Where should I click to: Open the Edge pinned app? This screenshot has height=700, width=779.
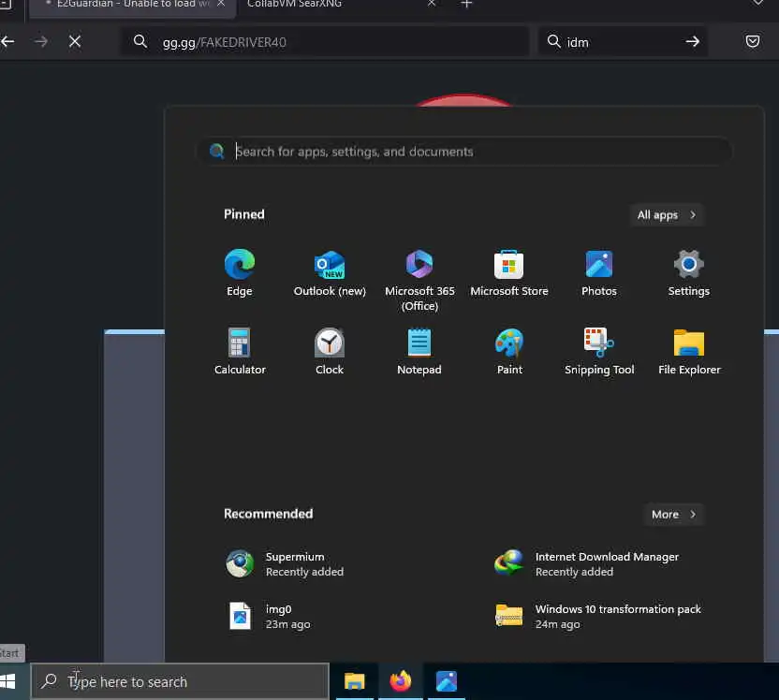(x=240, y=273)
